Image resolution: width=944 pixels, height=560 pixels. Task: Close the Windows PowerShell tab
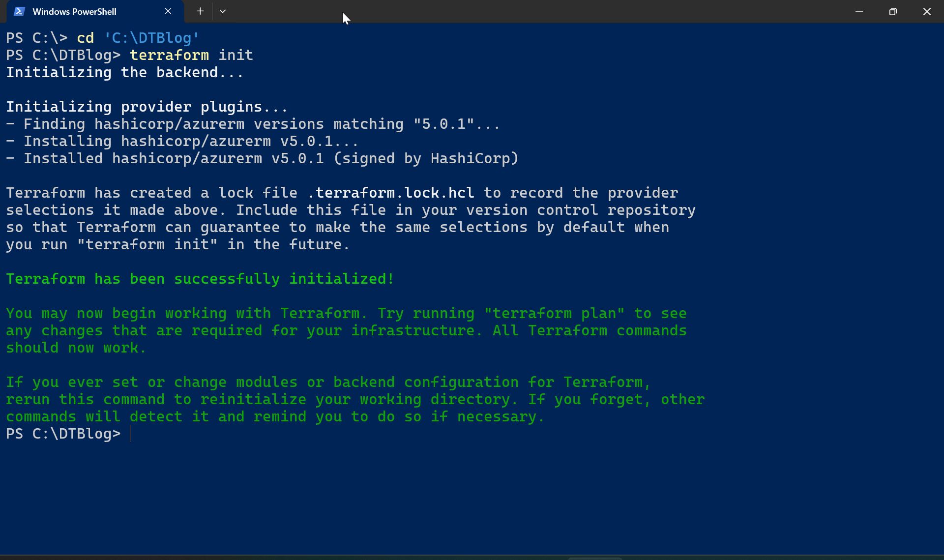pos(168,11)
